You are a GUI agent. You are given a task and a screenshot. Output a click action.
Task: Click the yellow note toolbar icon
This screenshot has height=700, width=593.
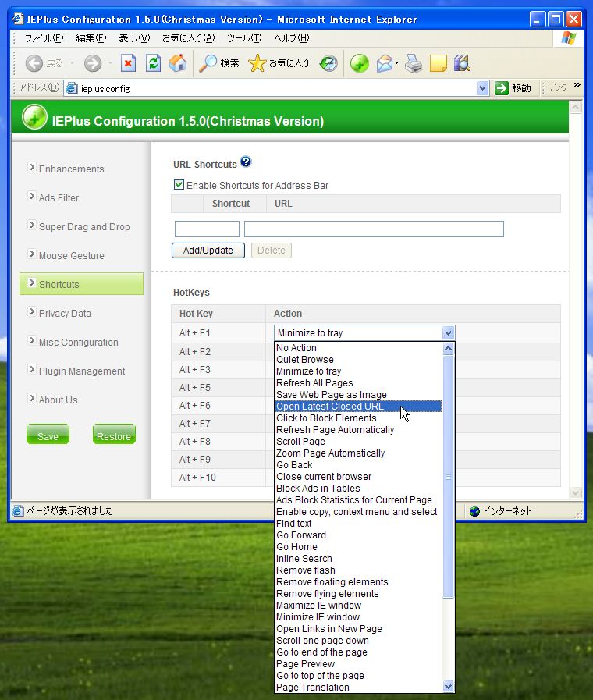(x=439, y=63)
